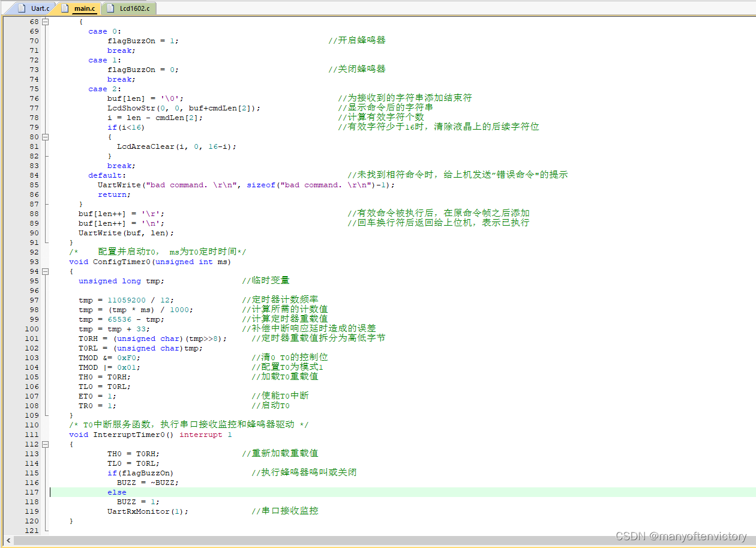The height and width of the screenshot is (548, 756).
Task: Collapse InterruptTimer0 function fold at line 112
Action: [x=45, y=444]
